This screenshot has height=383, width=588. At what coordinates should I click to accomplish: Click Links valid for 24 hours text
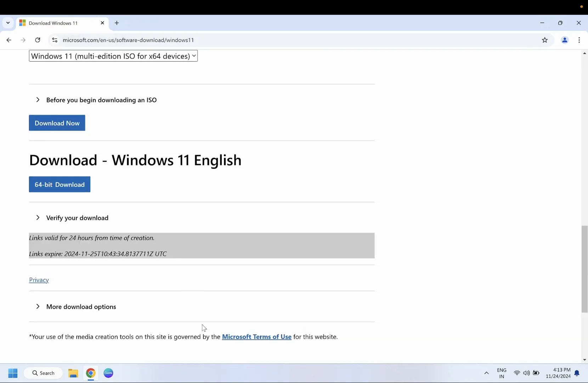tap(92, 238)
